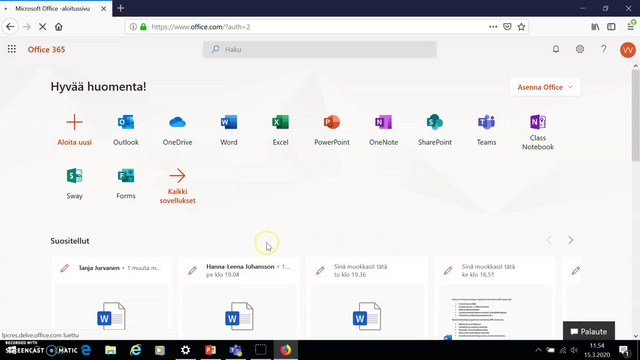Screen dimensions: 640x360
Task: Click Aloita uusi plus icon
Action: pyautogui.click(x=74, y=122)
